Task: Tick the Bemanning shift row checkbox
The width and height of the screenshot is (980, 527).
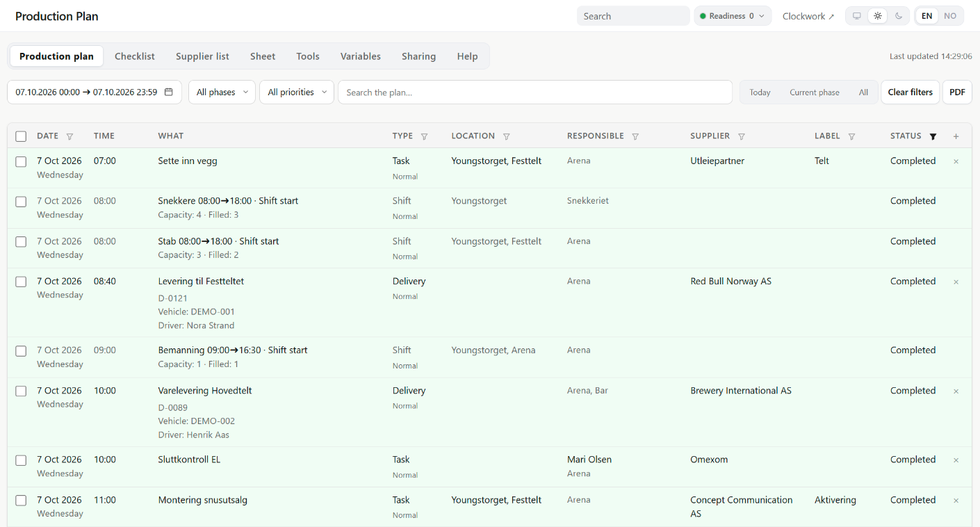Action: pos(21,351)
